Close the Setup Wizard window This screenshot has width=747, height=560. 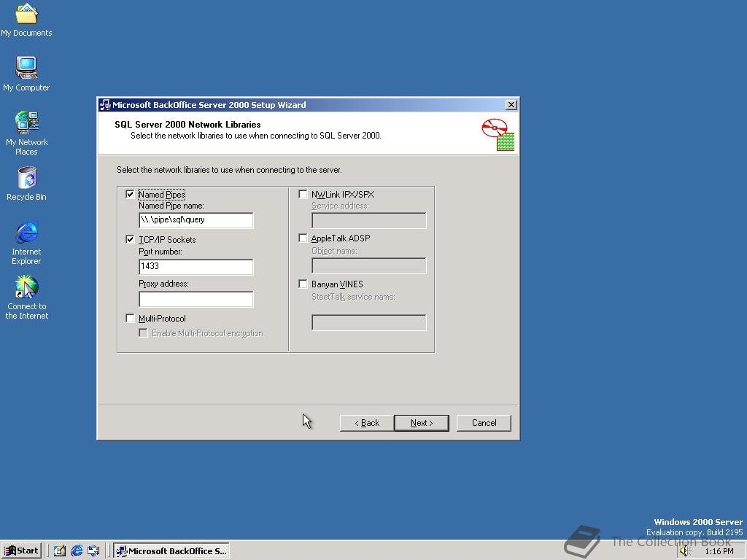tap(511, 105)
